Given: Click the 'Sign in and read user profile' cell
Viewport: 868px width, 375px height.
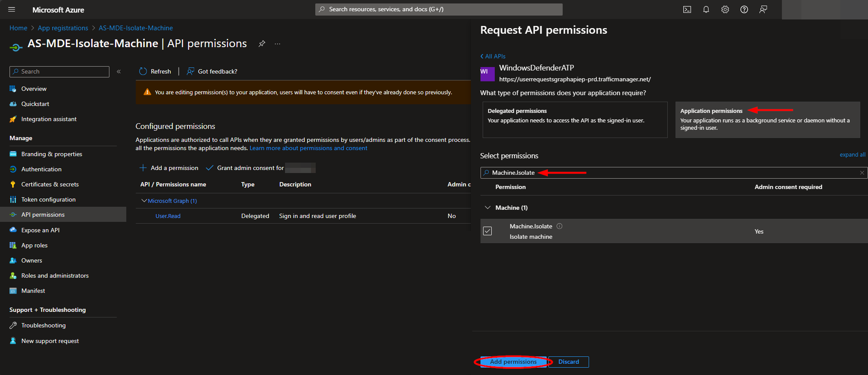Looking at the screenshot, I should pyautogui.click(x=317, y=216).
